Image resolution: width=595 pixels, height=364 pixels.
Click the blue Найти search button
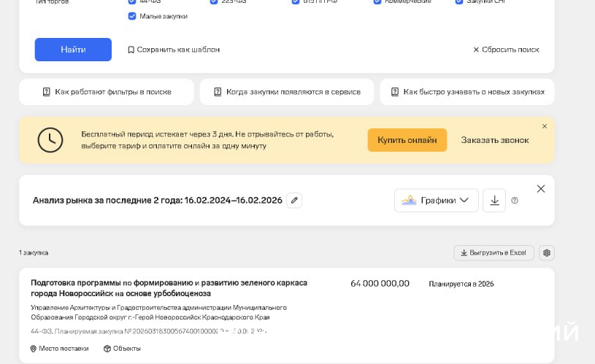(73, 50)
